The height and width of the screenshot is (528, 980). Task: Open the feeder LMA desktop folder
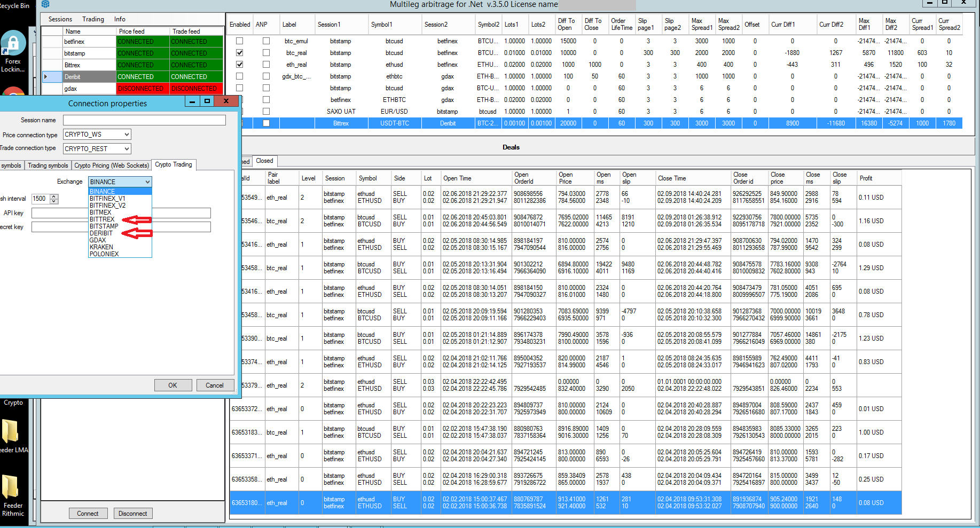point(13,436)
